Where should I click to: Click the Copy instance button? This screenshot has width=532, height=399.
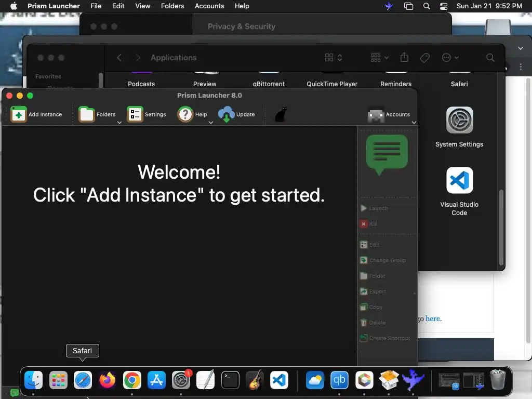tap(371, 307)
